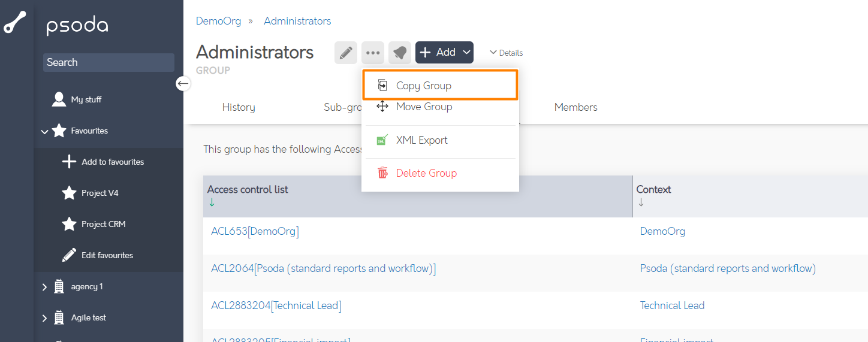Screen dimensions: 868x342
Task: Open the Add dropdown button
Action: click(x=444, y=53)
